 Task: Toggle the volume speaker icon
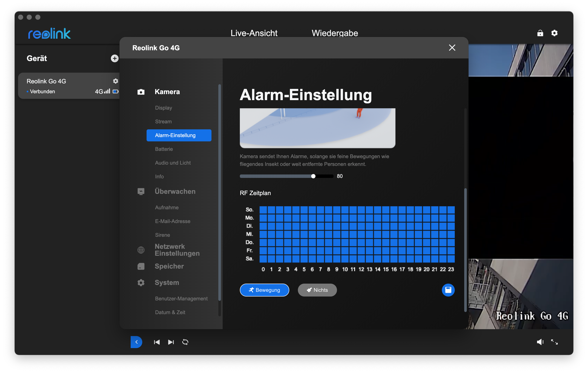click(540, 342)
